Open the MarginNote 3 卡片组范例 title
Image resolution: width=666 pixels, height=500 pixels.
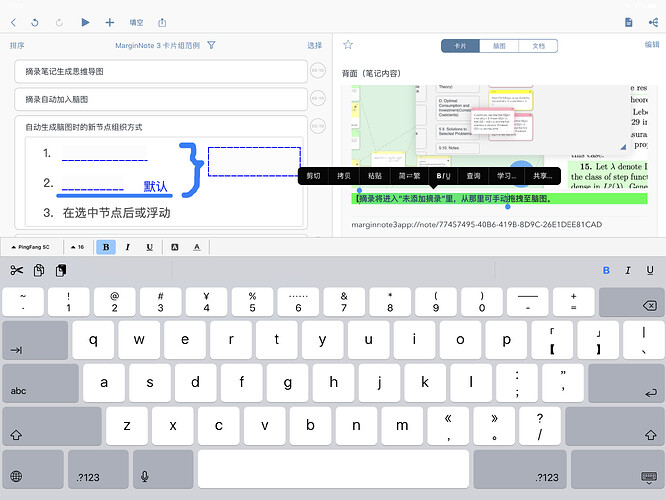pos(157,45)
